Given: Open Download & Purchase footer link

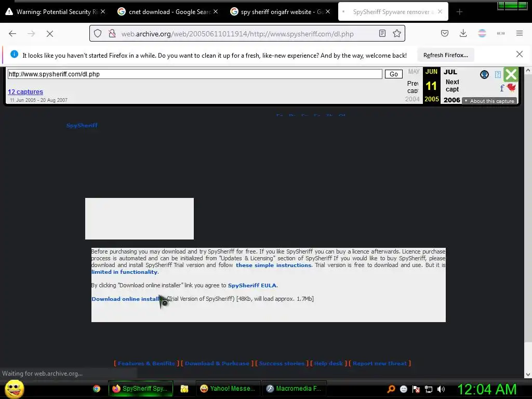Looking at the screenshot, I should tap(217, 363).
